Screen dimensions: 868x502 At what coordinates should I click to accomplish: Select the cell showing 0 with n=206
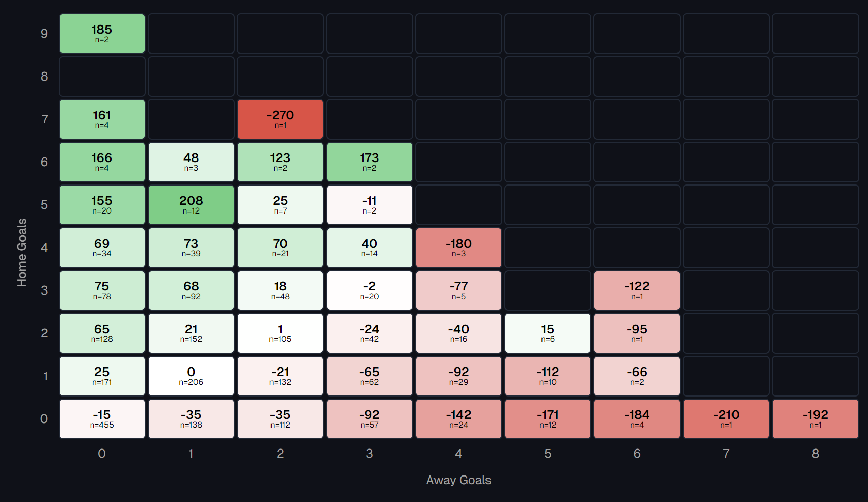click(x=191, y=376)
